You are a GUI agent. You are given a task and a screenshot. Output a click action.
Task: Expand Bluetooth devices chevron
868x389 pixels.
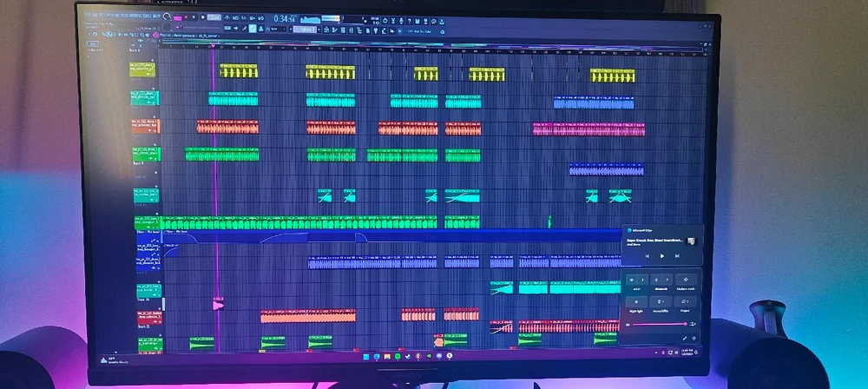(667, 280)
